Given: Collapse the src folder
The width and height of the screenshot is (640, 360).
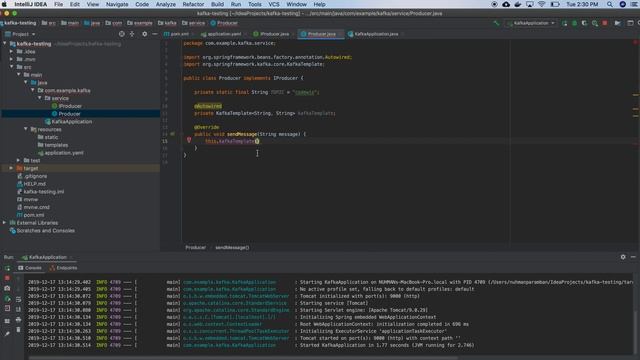Looking at the screenshot, I should (11, 67).
